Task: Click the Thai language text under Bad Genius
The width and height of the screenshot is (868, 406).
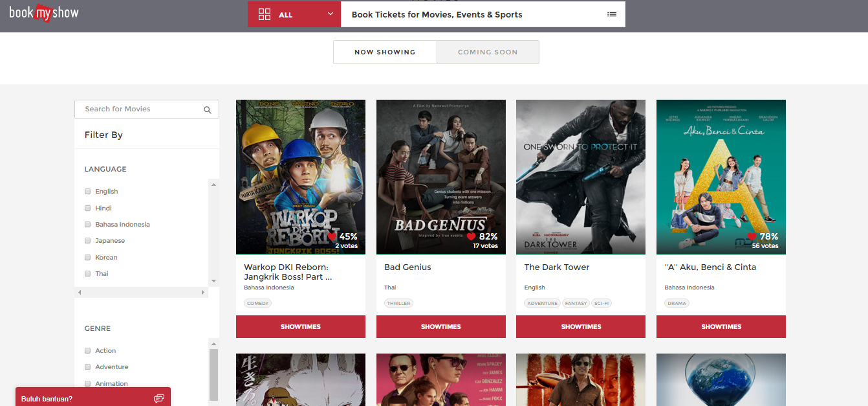Action: [x=390, y=288]
